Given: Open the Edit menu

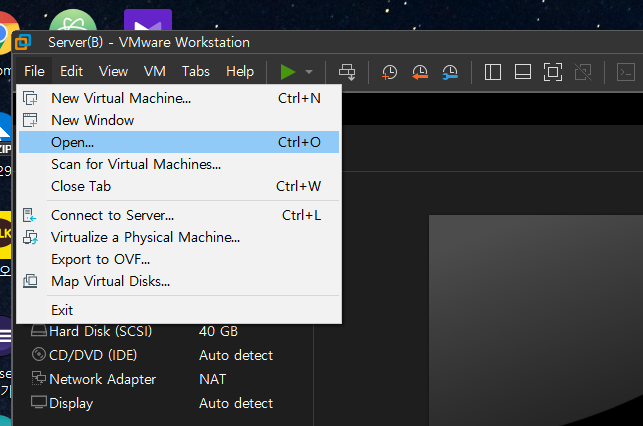Looking at the screenshot, I should point(71,71).
